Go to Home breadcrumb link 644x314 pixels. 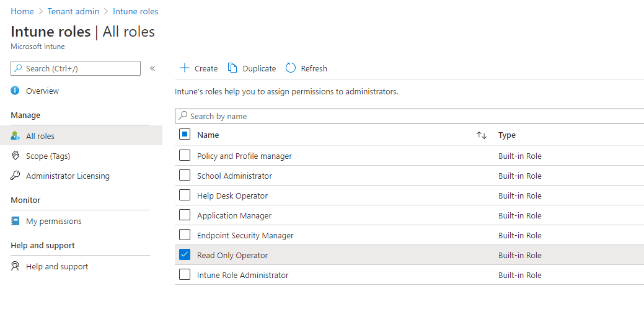point(22,12)
